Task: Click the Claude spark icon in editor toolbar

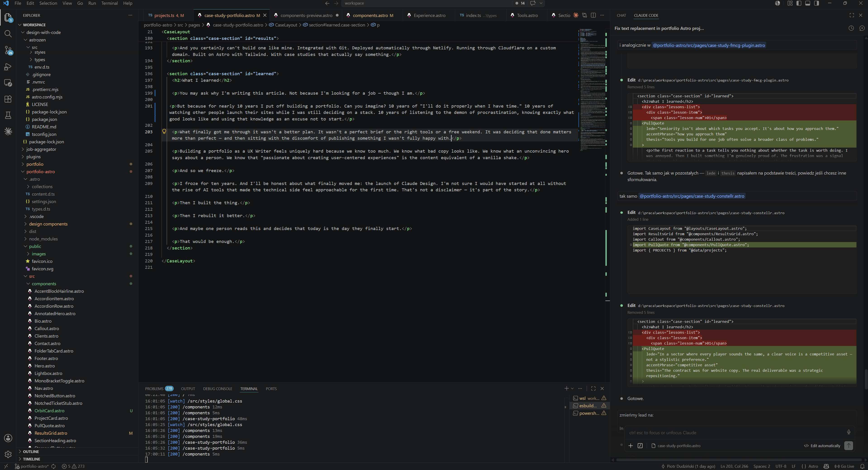Action: (576, 15)
